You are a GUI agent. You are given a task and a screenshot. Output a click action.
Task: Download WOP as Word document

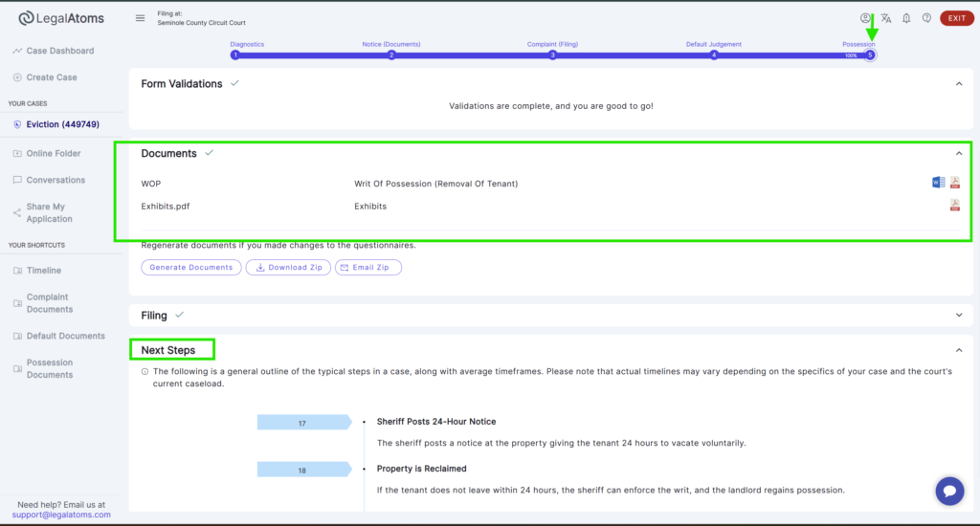pos(938,183)
